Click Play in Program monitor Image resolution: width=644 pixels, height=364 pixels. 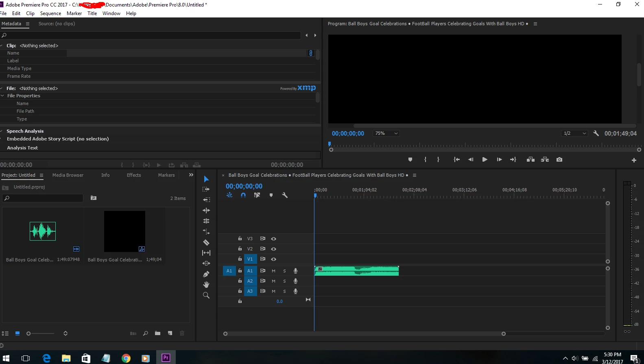click(485, 160)
